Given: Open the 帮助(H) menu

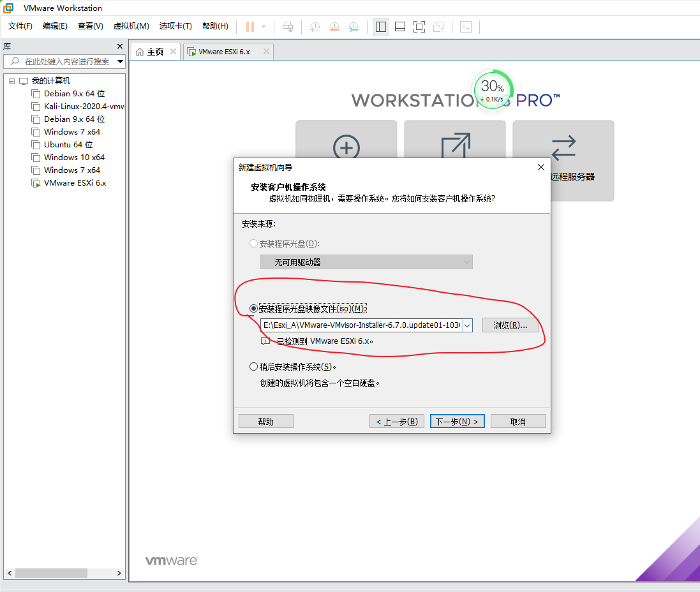Looking at the screenshot, I should [215, 26].
